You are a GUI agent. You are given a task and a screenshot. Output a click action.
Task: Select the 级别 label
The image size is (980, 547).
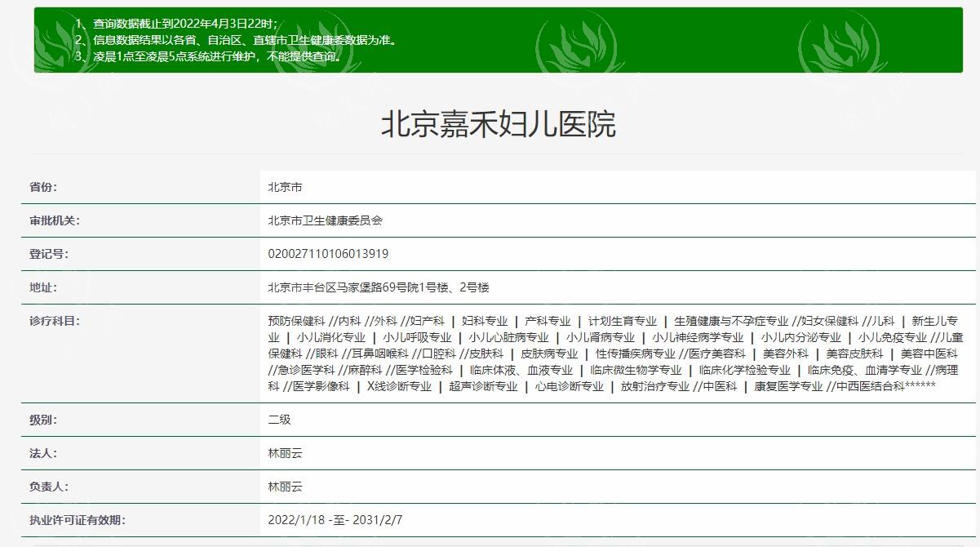point(44,420)
